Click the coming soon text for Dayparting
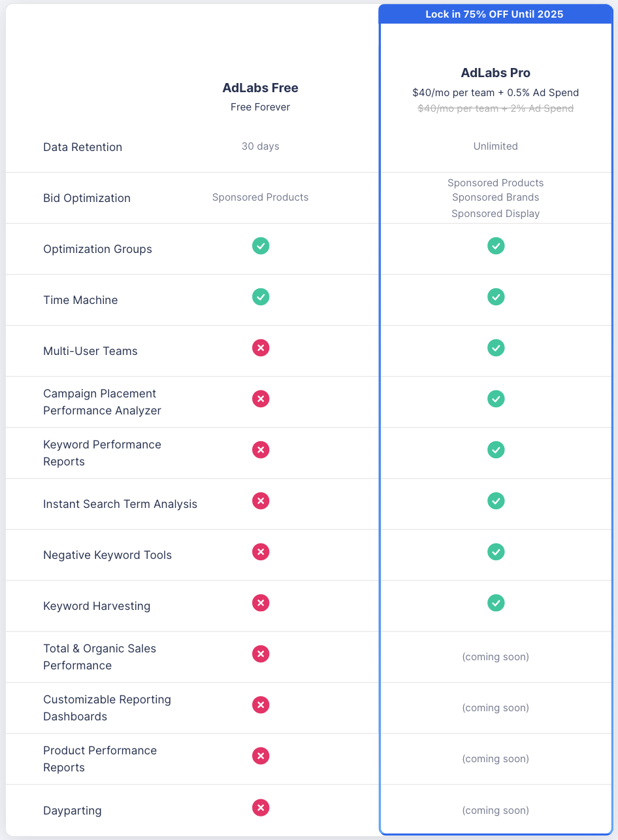This screenshot has height=840, width=618. point(495,811)
